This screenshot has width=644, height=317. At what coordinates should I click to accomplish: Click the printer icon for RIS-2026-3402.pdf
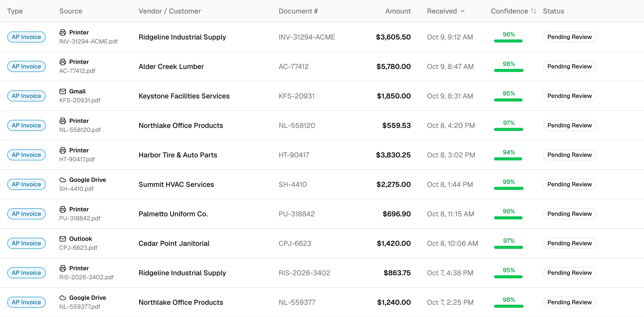coord(63,268)
